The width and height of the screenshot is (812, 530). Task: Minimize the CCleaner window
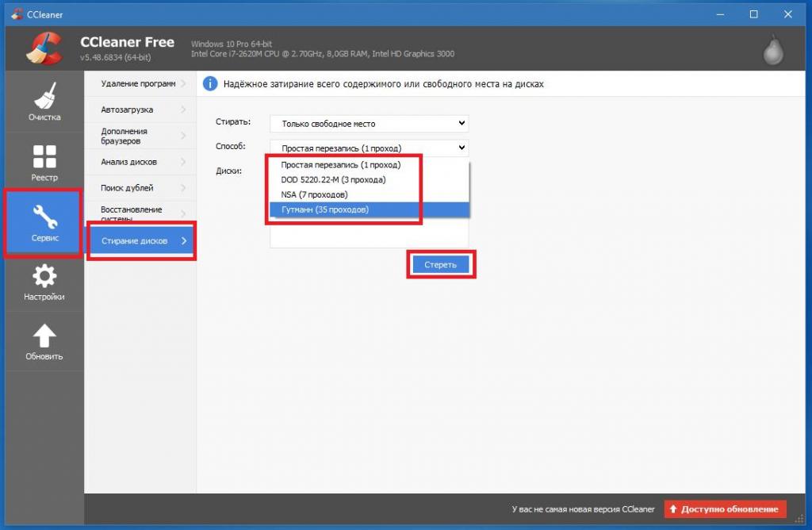[x=720, y=14]
